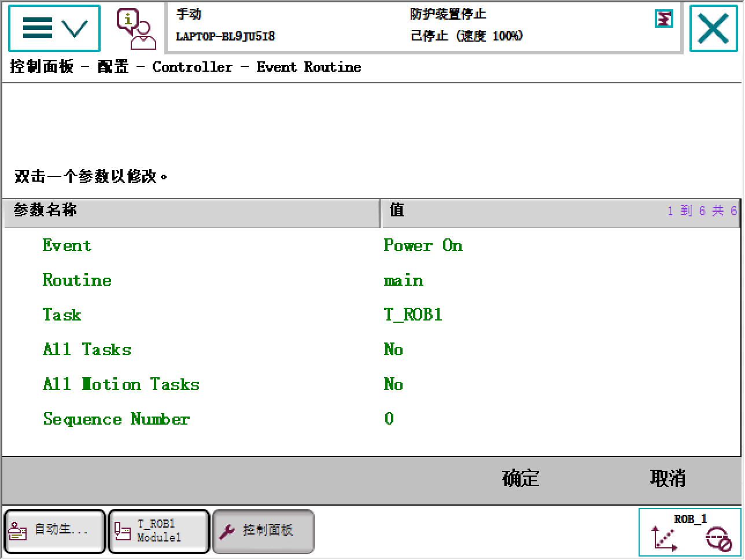Open the ABB main menu button
Screen dimensions: 745x560
54,28
